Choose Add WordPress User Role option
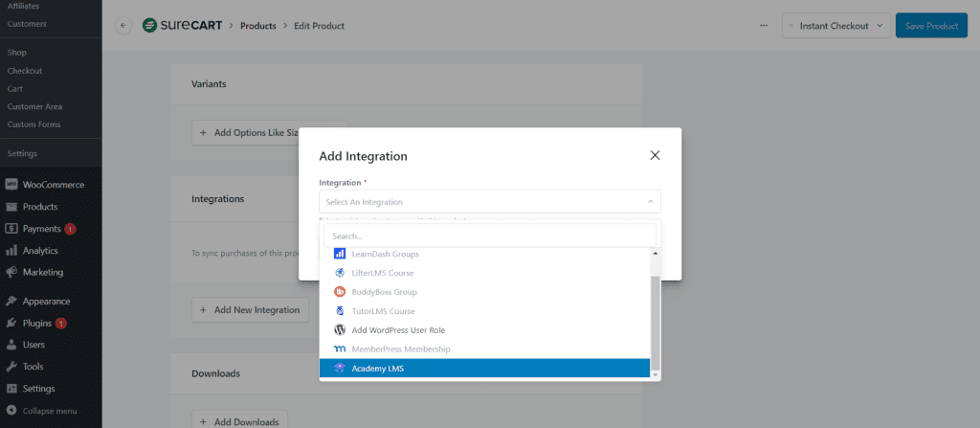 click(x=484, y=330)
